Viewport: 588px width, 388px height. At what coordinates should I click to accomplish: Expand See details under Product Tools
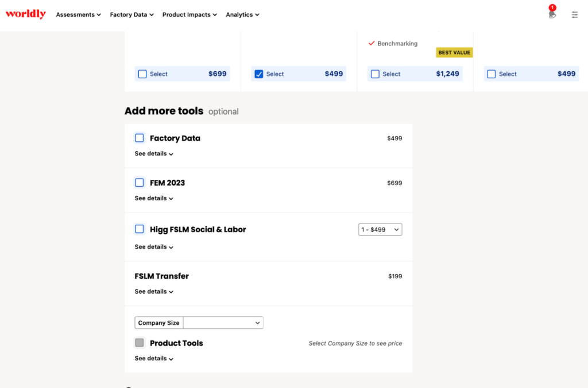(x=154, y=358)
